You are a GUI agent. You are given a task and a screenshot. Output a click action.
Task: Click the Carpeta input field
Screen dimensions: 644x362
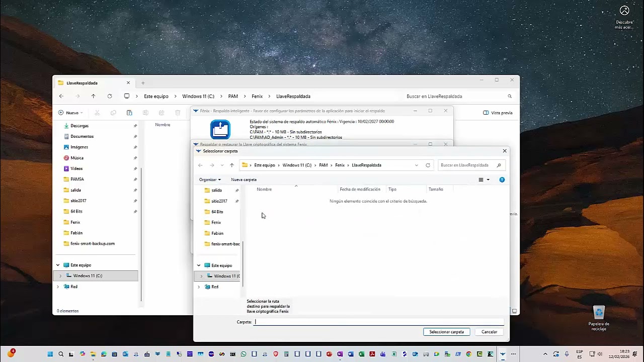click(x=379, y=322)
